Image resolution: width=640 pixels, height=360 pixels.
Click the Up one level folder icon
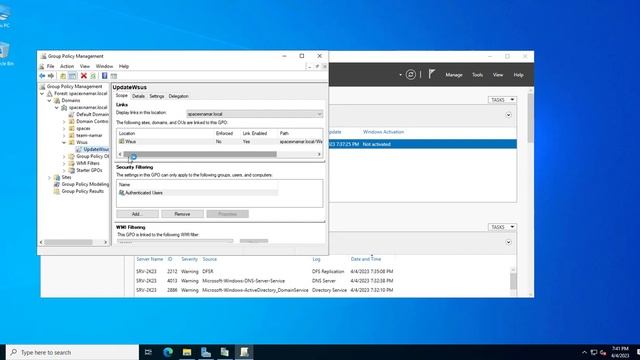click(63, 76)
